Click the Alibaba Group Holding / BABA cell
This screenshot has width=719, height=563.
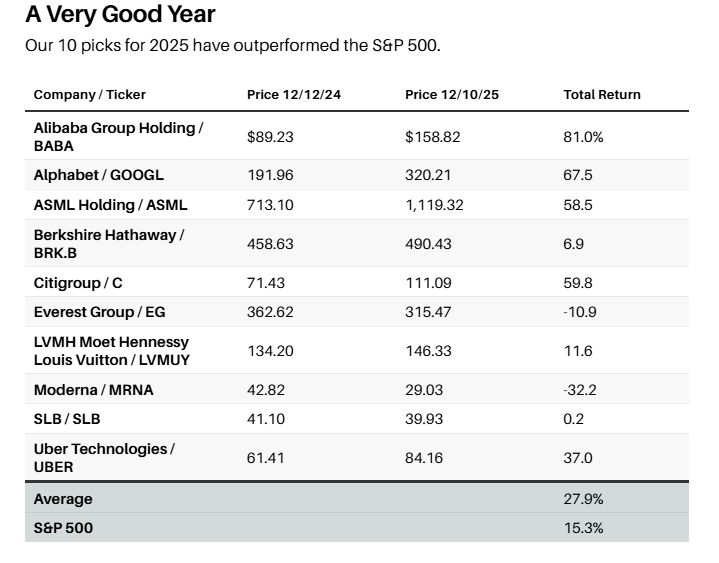pos(118,136)
